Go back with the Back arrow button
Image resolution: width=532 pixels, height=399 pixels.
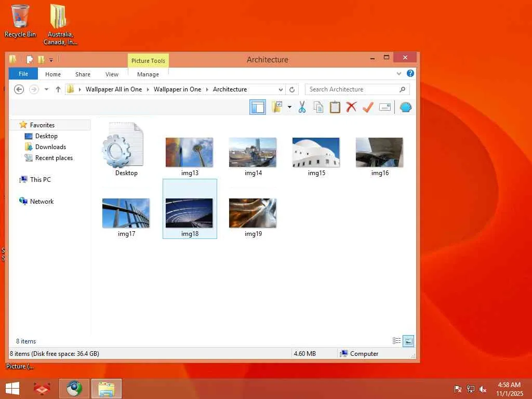19,89
